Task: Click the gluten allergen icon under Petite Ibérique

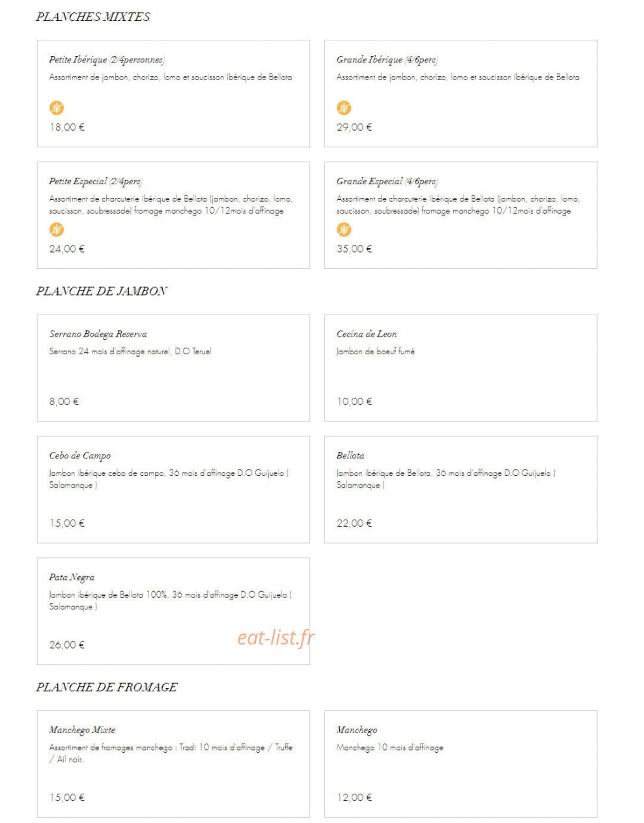Action: (x=57, y=108)
